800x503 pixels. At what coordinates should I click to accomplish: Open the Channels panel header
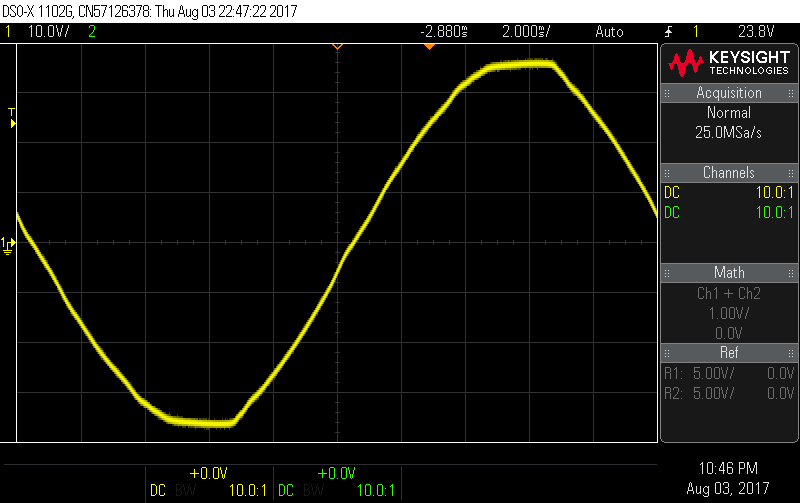point(729,172)
